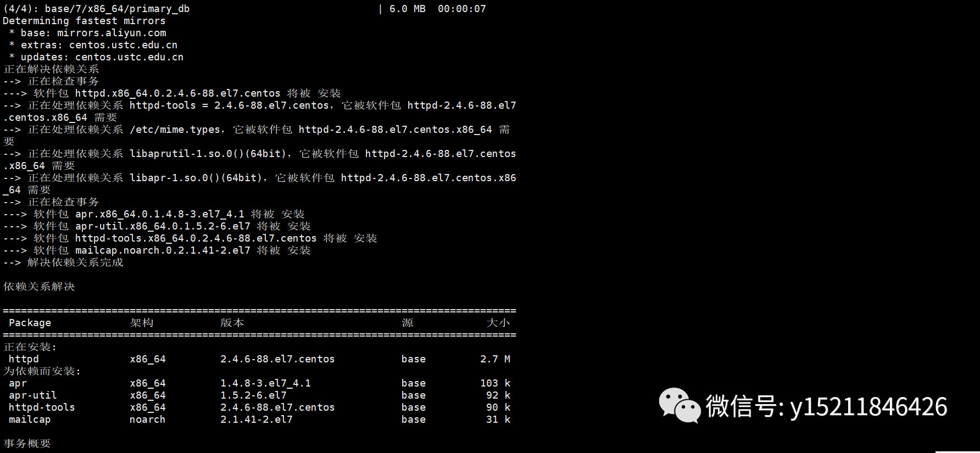The width and height of the screenshot is (980, 453).
Task: Click "base" in the mailcap table row
Action: click(414, 420)
